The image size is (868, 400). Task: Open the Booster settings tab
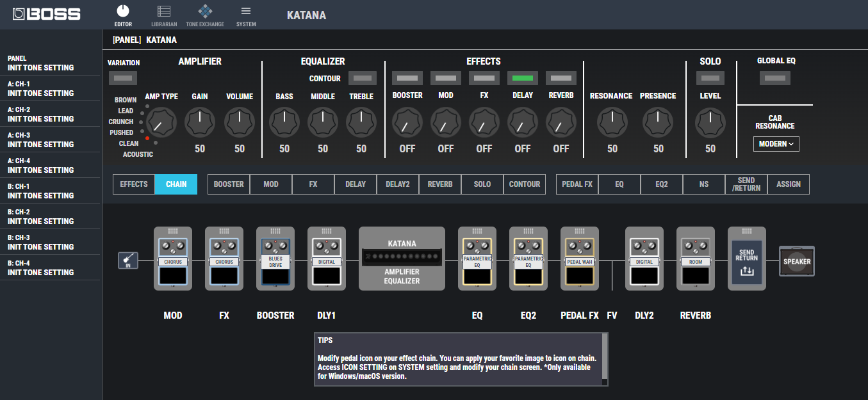point(229,184)
